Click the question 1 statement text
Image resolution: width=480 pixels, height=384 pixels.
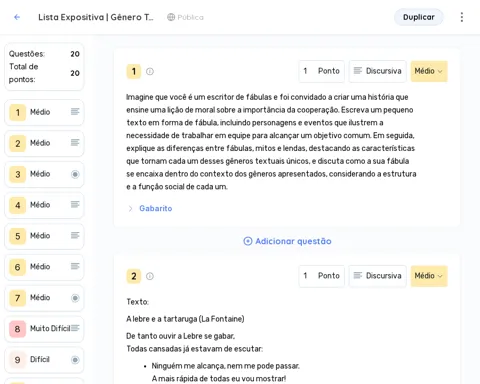[x=271, y=142]
